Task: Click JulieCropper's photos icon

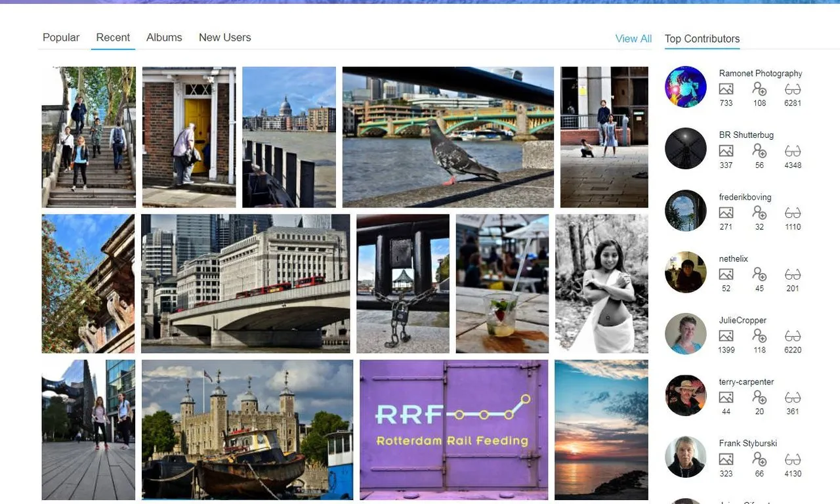Action: (726, 336)
